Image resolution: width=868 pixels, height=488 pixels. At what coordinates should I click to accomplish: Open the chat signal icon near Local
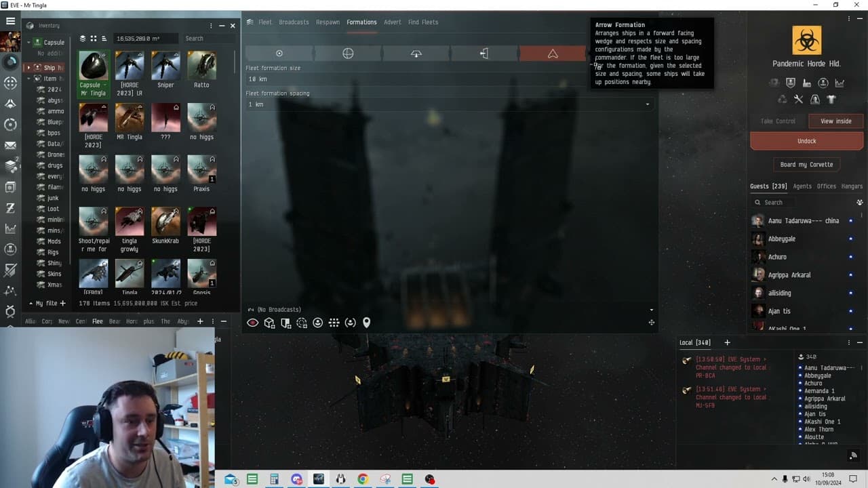853,455
